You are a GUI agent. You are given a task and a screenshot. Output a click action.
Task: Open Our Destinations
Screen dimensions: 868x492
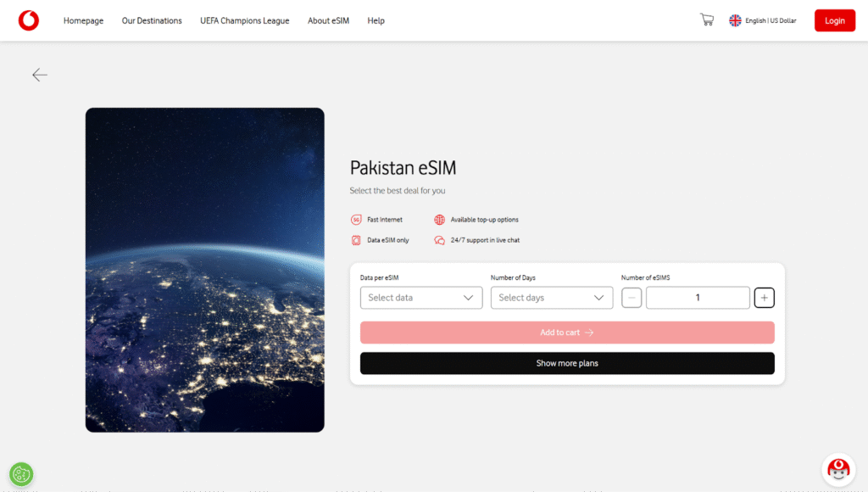click(x=152, y=20)
